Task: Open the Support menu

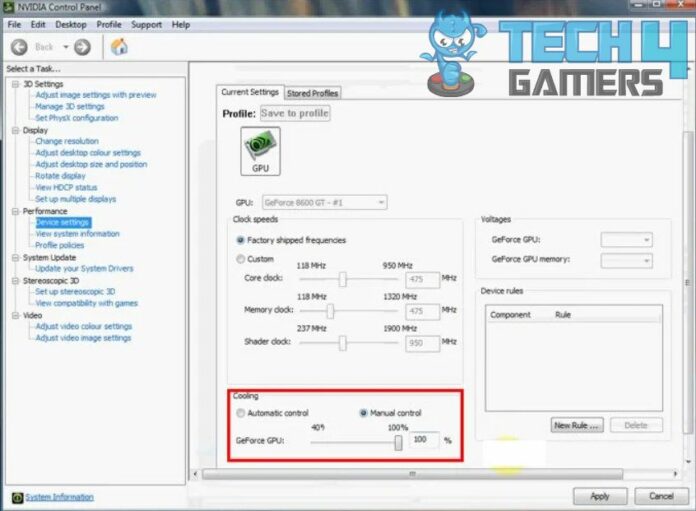Action: 146,24
